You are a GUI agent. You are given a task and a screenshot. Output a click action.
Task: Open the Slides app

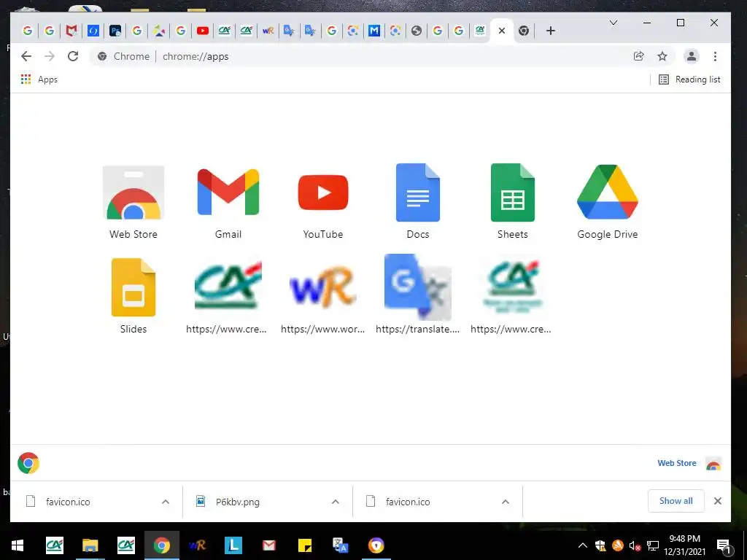(133, 296)
